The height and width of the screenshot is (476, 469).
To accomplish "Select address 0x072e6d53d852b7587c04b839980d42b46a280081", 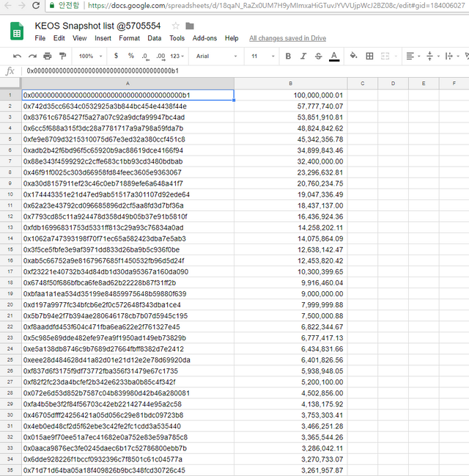I will tap(128, 393).
